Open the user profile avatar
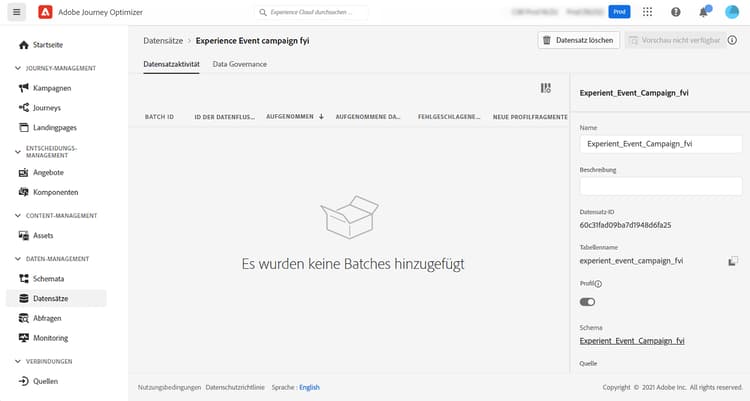 732,12
